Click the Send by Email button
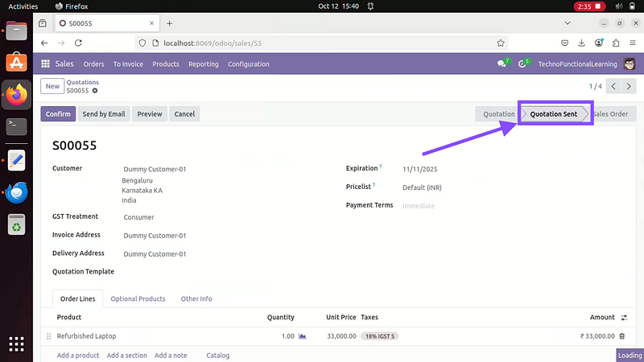The height and width of the screenshot is (362, 644). coord(104,114)
